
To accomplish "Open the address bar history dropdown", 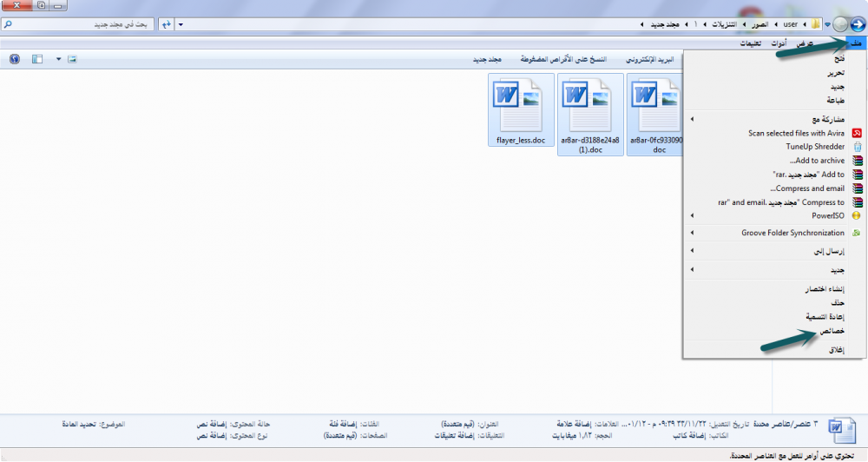I will click(x=180, y=24).
